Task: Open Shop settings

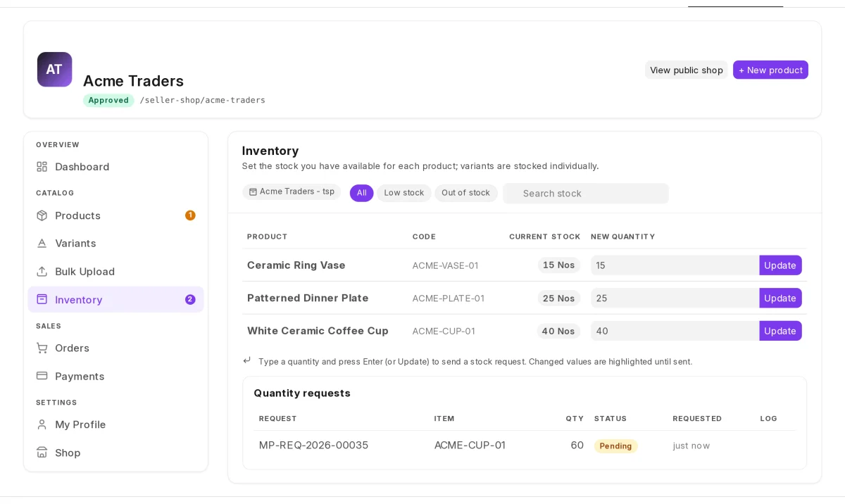Action: (x=115, y=453)
